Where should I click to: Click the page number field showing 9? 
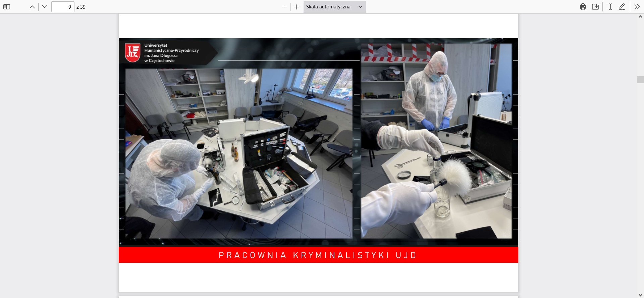pos(63,7)
